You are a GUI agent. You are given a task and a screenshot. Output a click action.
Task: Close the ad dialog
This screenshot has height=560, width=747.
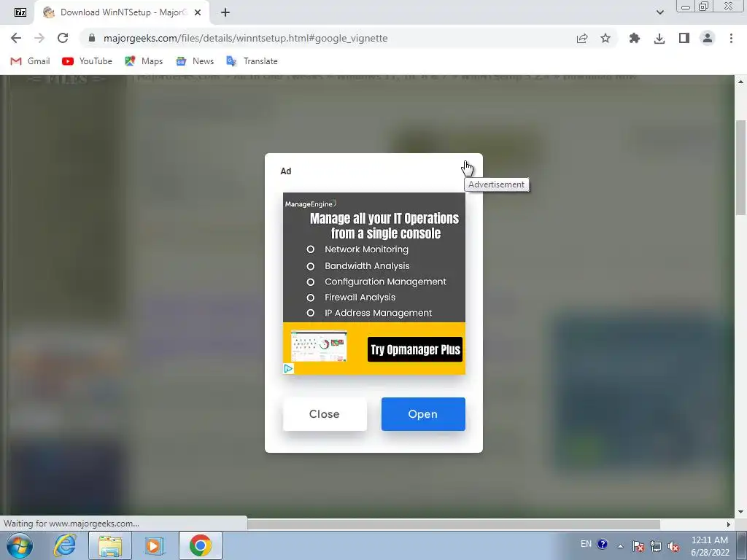[x=325, y=414]
